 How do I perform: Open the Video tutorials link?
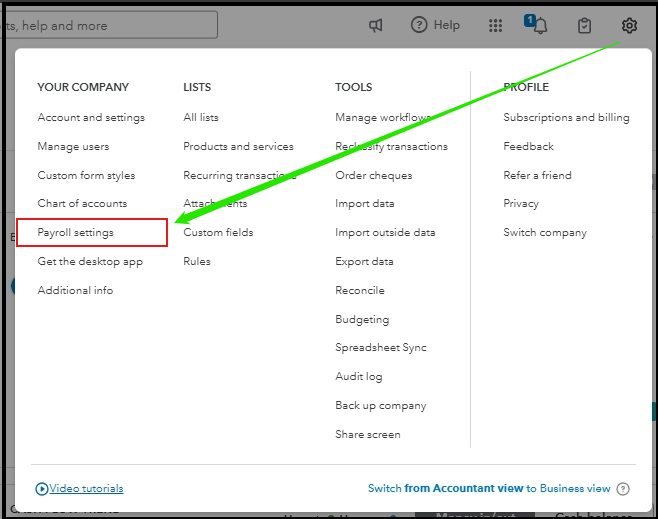tap(86, 489)
